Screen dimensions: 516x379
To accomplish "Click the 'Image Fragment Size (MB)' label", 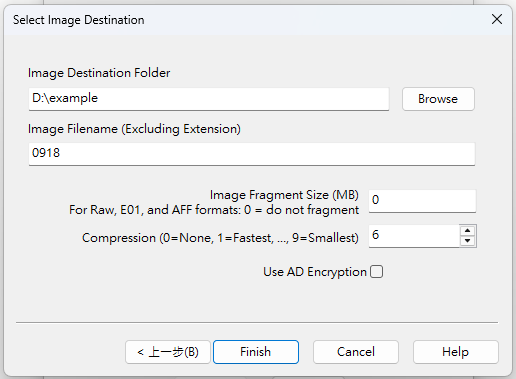I will (x=284, y=195).
